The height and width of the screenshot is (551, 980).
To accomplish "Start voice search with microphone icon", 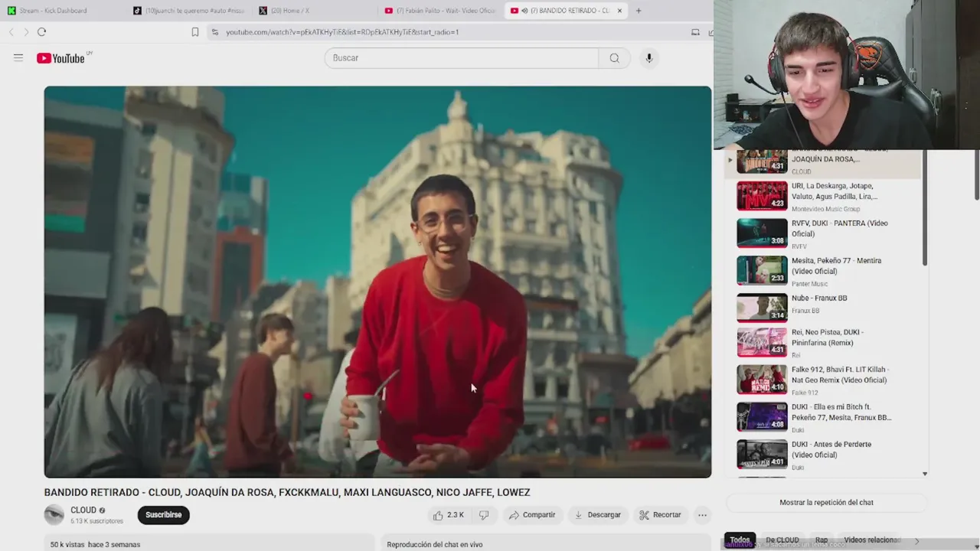I will click(649, 58).
